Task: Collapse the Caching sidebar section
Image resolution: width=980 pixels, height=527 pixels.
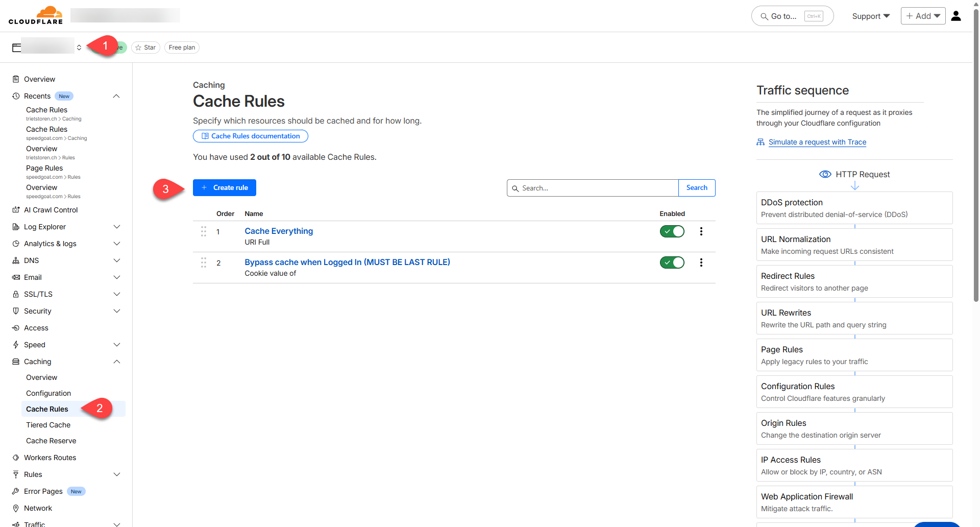Action: 116,362
